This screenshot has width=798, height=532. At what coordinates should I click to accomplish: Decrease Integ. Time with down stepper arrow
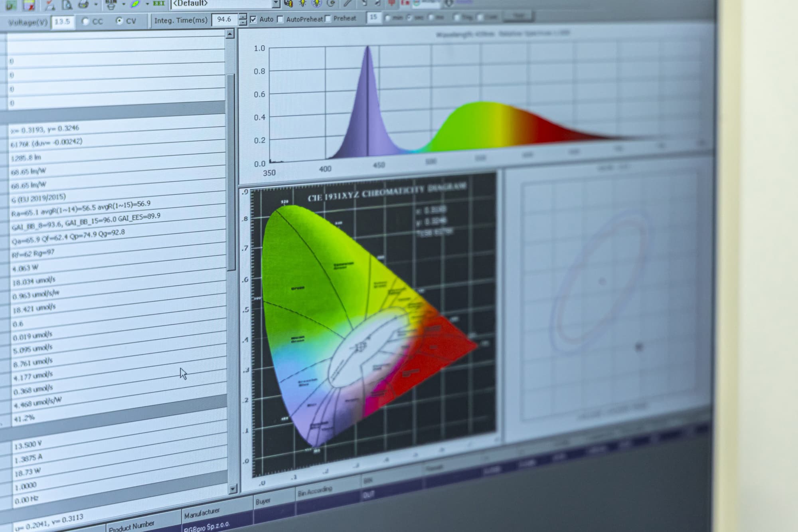[x=243, y=23]
